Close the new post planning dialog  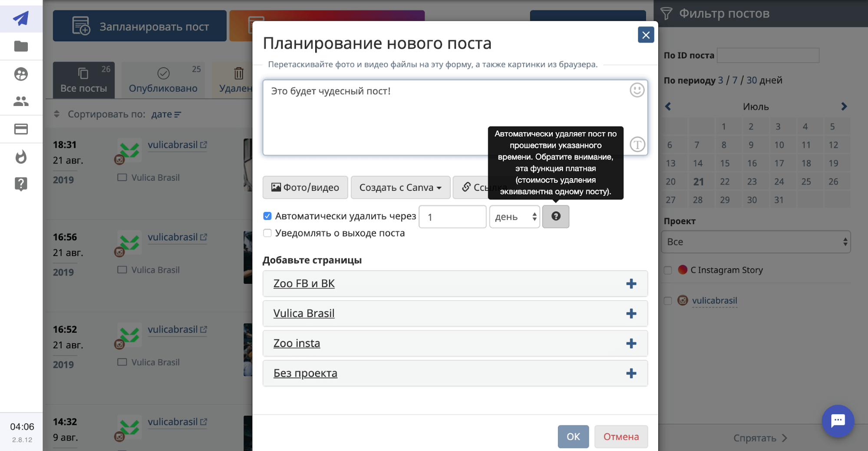tap(646, 35)
